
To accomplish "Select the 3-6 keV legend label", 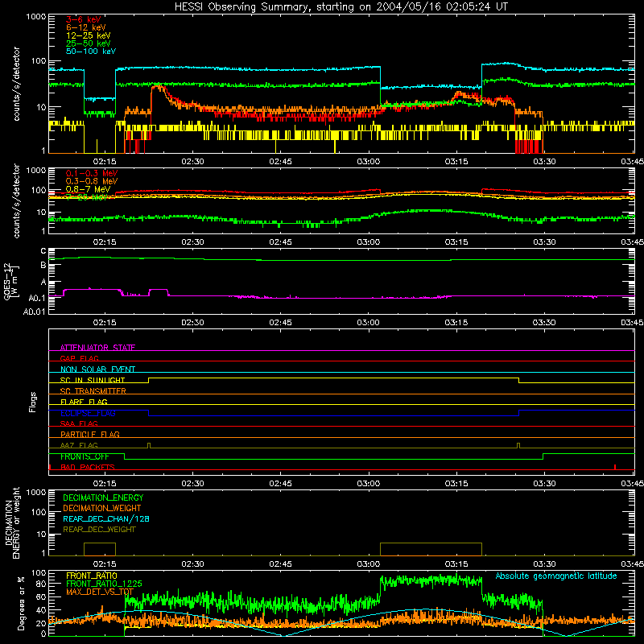I will click(84, 19).
